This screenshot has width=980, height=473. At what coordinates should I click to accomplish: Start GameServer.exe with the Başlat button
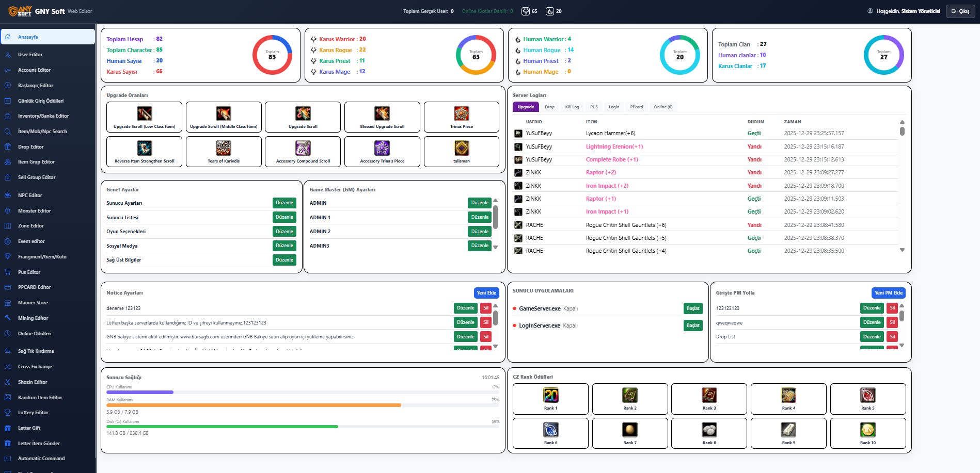pos(693,308)
